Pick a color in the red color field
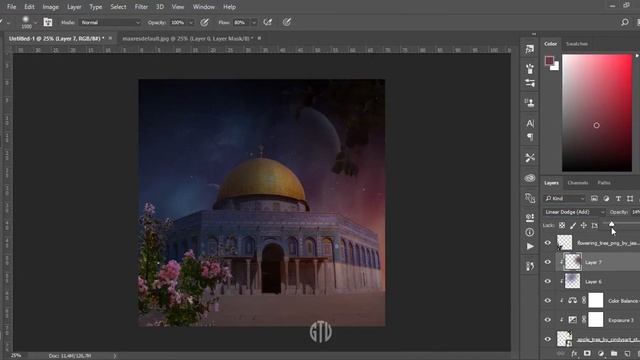640x360 pixels. pos(597,113)
